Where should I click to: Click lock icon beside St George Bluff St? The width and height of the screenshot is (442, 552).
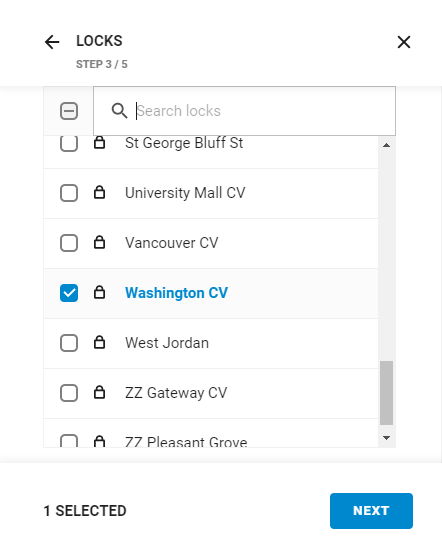tap(100, 143)
